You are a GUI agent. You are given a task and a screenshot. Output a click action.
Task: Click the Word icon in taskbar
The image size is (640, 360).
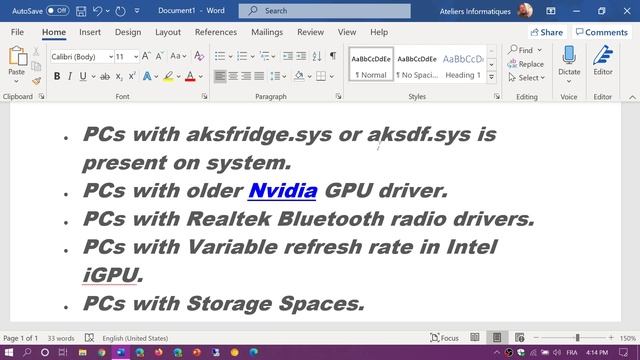[x=120, y=352]
